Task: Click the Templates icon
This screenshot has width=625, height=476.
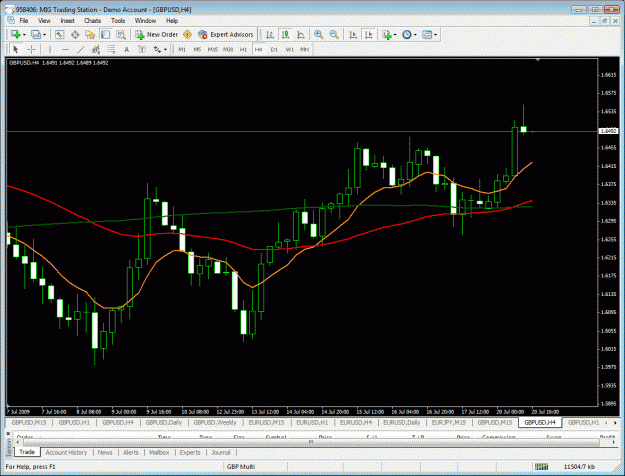Action: pos(427,35)
